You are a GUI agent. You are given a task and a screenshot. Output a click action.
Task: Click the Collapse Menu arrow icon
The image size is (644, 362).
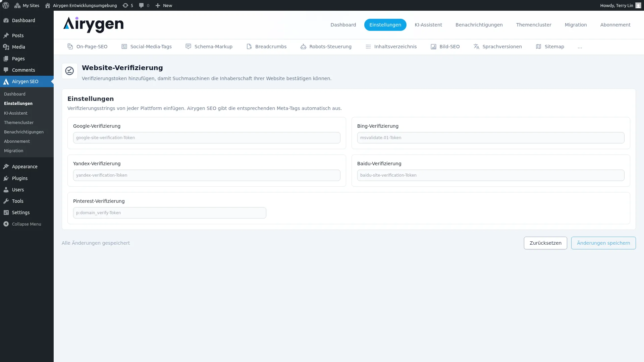click(x=6, y=224)
